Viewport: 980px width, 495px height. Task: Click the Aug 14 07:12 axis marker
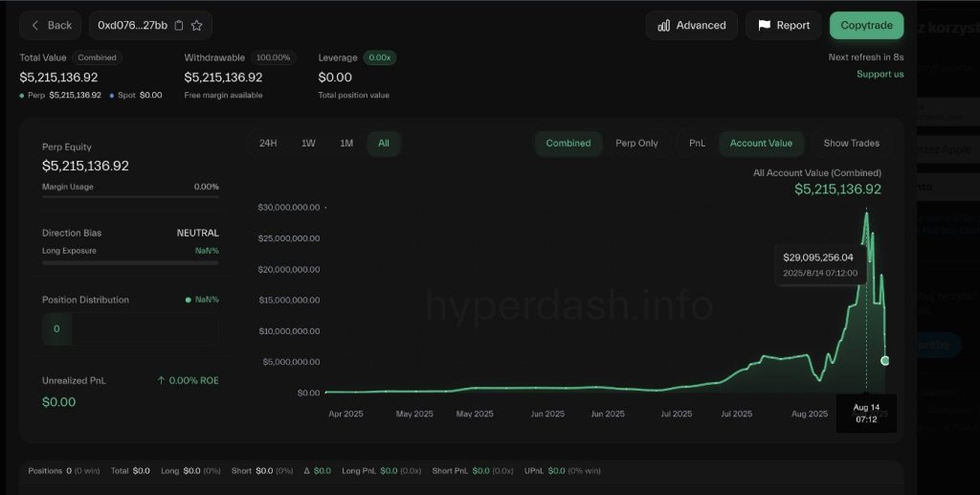coord(866,413)
